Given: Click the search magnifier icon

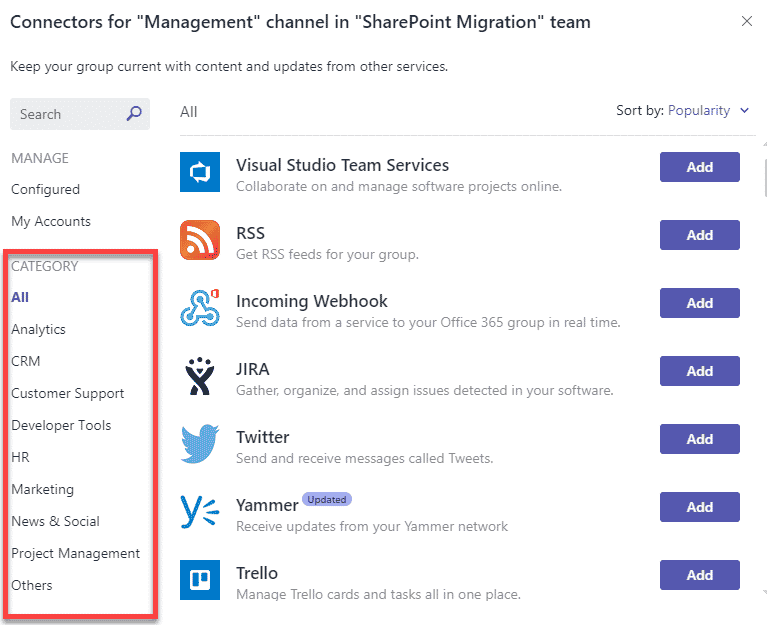Looking at the screenshot, I should 134,113.
